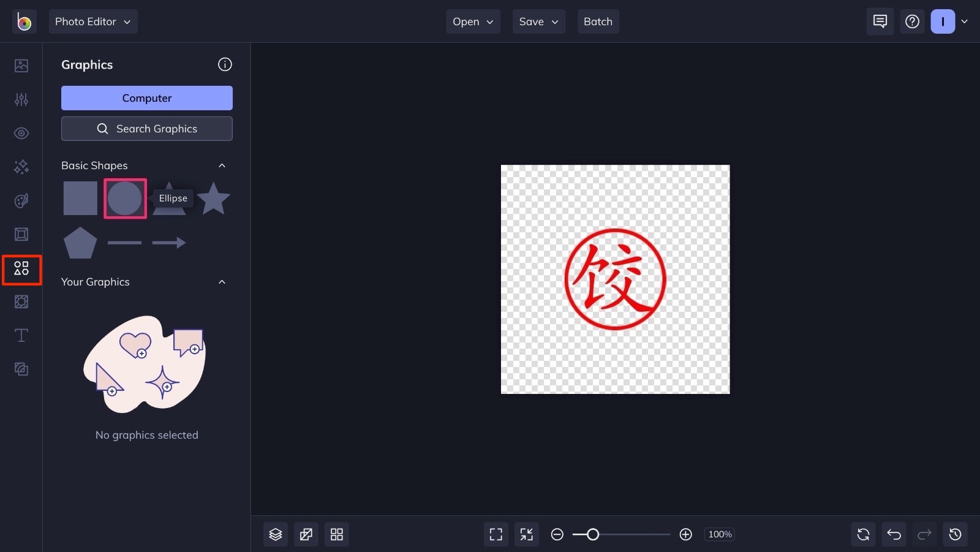Open the Layers panel from bottom toolbar
The height and width of the screenshot is (552, 980).
(x=275, y=534)
